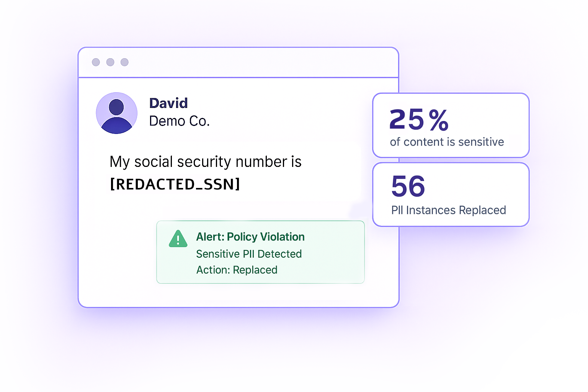The height and width of the screenshot is (392, 588).
Task: Click the window title bar area
Action: click(238, 62)
